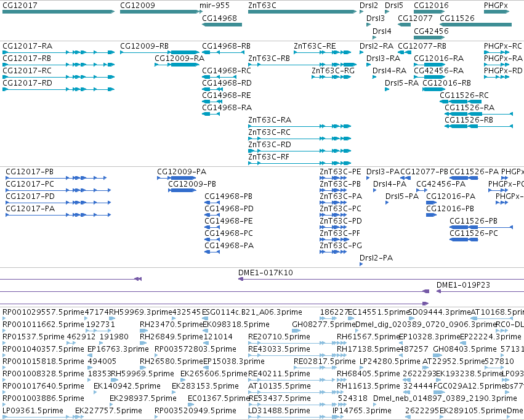Pick the Drsl4 gene label

[382, 31]
